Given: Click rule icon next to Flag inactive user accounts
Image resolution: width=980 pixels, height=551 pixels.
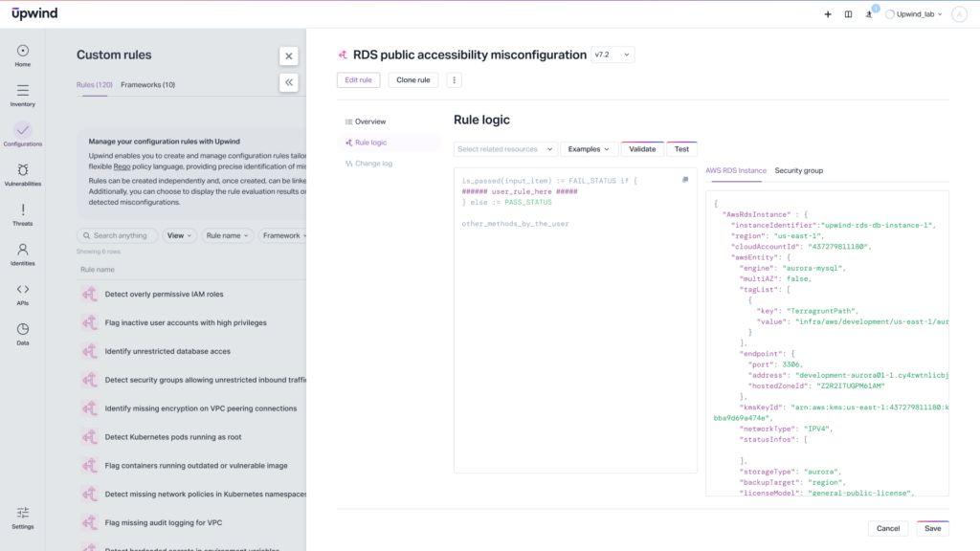Looking at the screenshot, I should (x=89, y=322).
